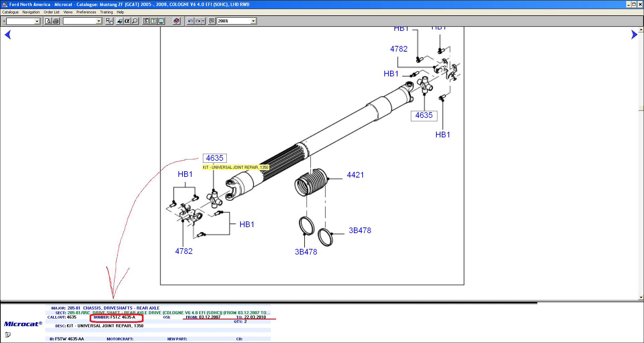Screen dimensions: 644x343
Task: Click callout 4421 boot label
Action: click(355, 175)
